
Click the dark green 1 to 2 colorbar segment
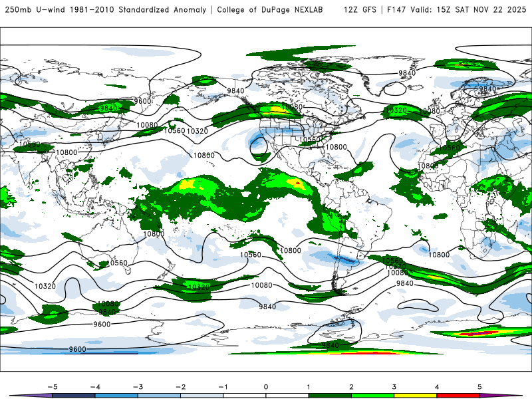(x=330, y=396)
